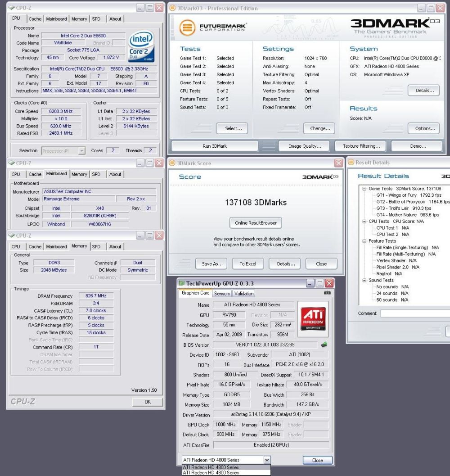Open the GPU selection dropdown arrow in GPU-Z

(267, 460)
